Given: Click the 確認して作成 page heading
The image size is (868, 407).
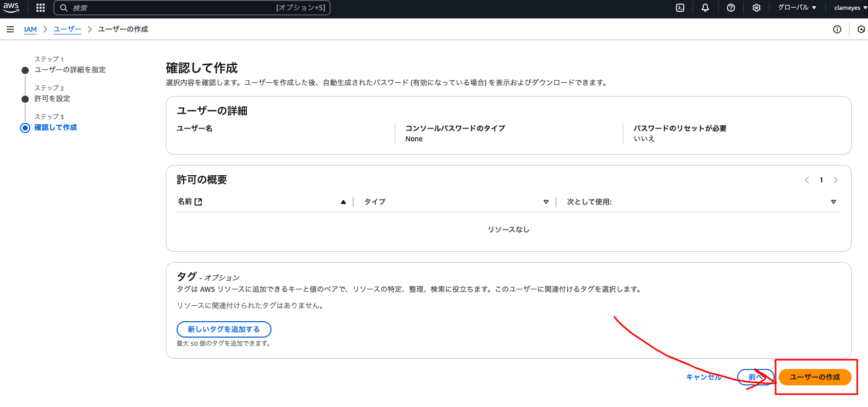Looking at the screenshot, I should tap(202, 68).
